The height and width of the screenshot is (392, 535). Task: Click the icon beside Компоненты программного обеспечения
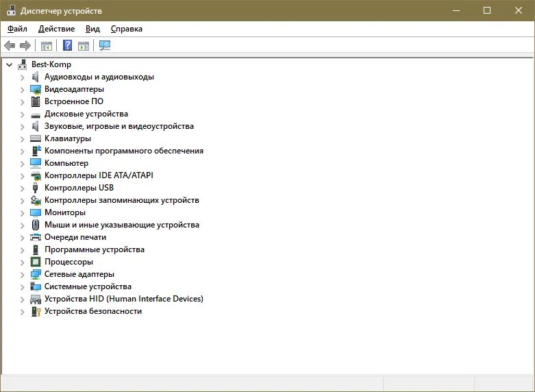[36, 151]
